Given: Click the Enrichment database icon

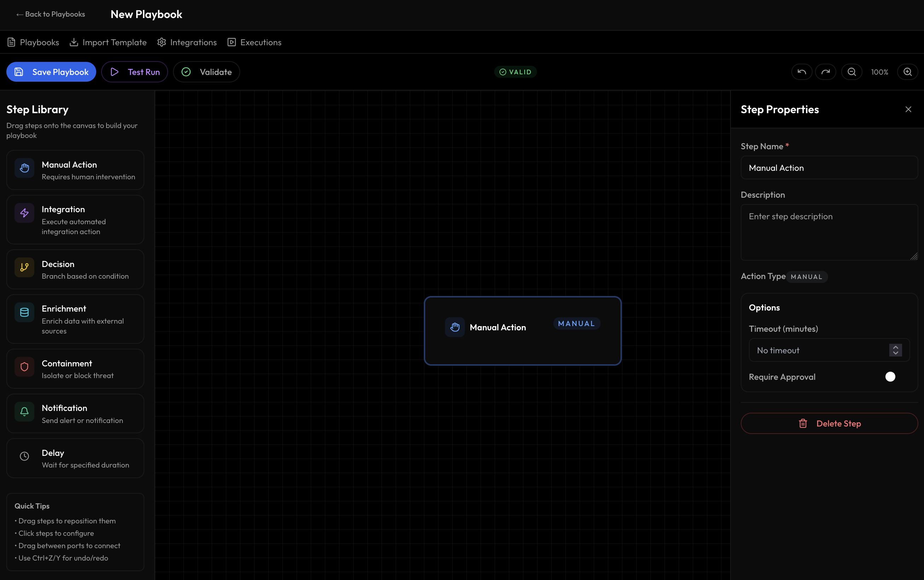Looking at the screenshot, I should click(x=24, y=312).
